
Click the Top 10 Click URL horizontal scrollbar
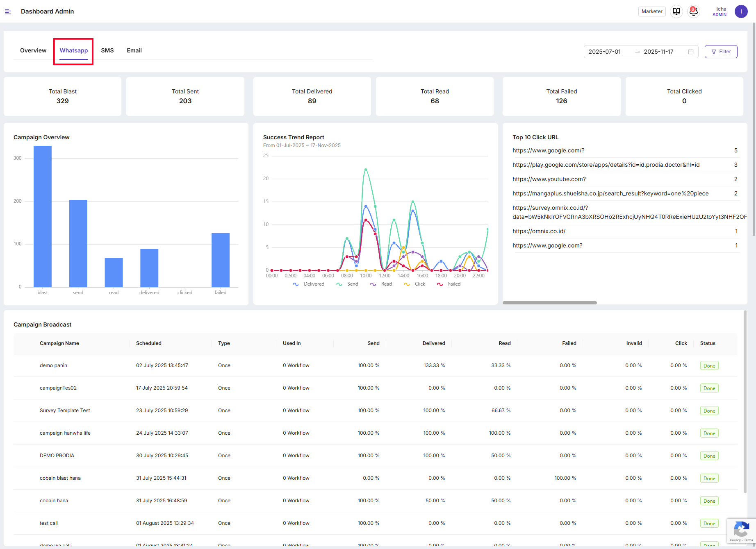(549, 303)
